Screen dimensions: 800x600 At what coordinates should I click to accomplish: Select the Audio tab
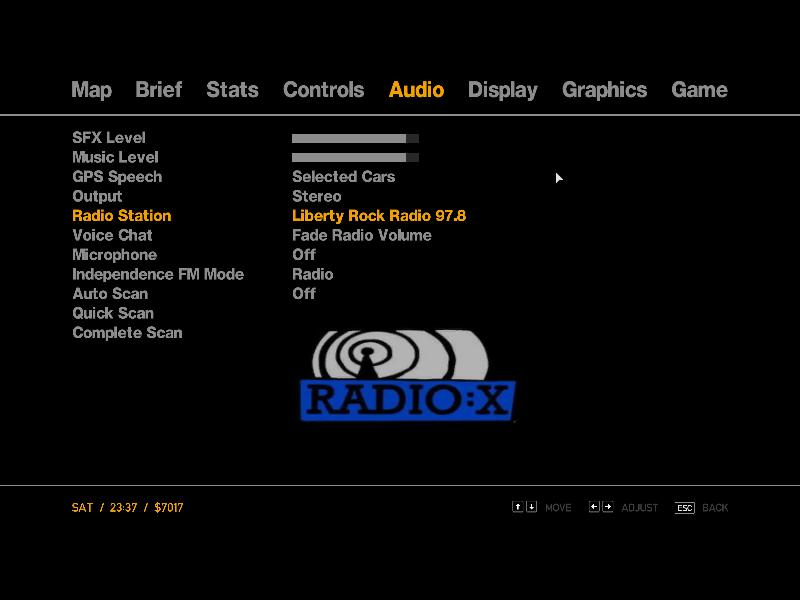point(416,89)
